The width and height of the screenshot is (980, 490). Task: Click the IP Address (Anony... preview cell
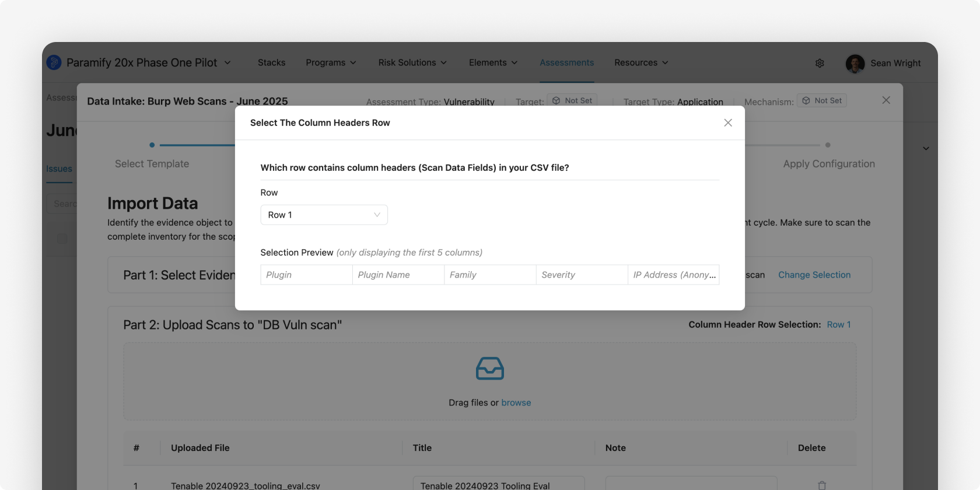pos(674,275)
